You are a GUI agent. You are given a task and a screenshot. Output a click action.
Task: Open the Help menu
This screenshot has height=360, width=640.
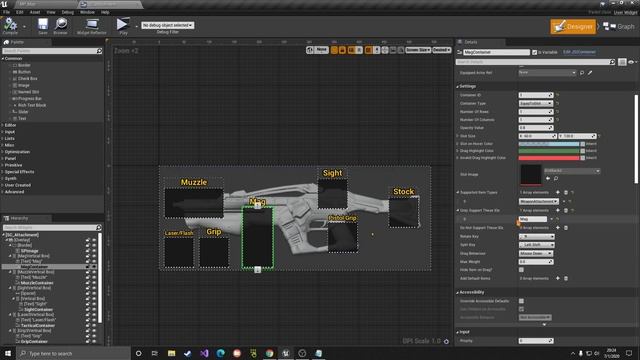105,12
